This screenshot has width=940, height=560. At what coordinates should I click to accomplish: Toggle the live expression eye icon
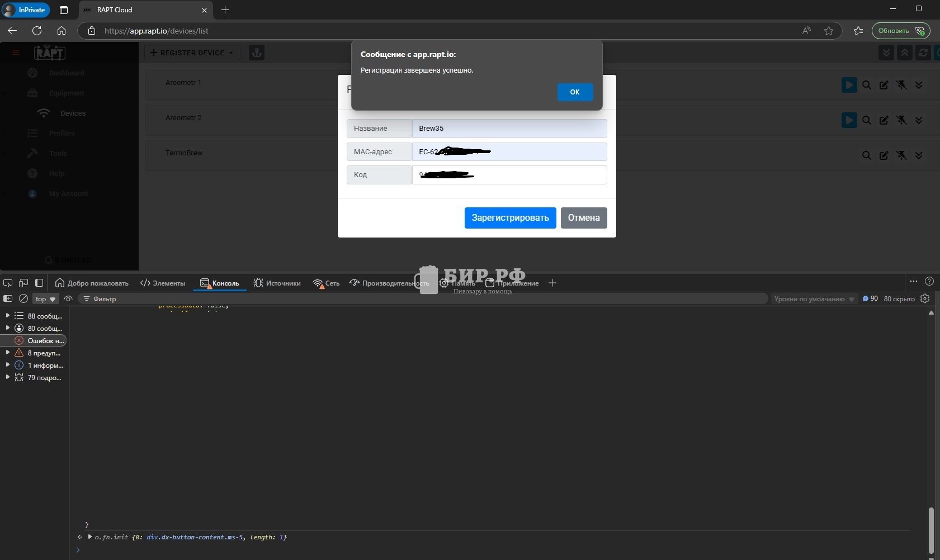click(x=68, y=299)
